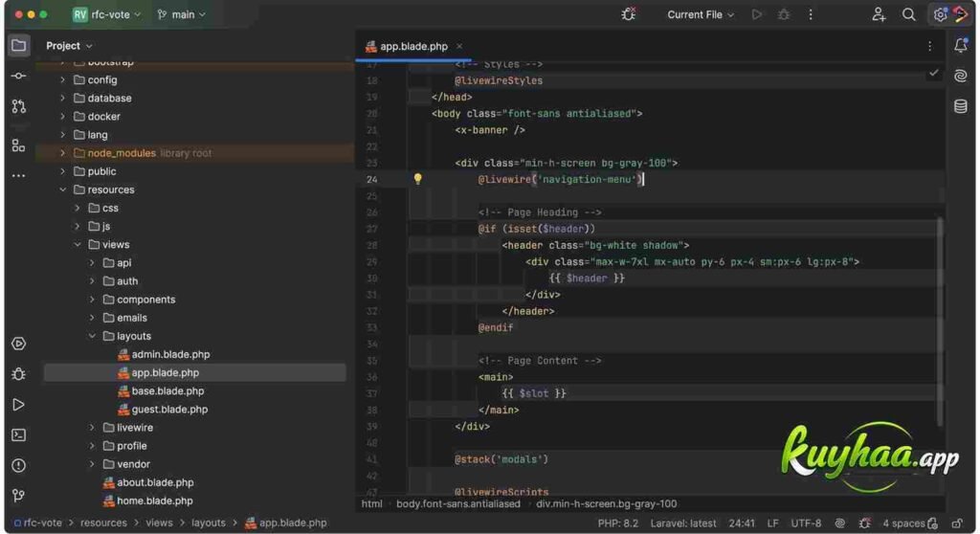Open the Structure tool window icon

pos(19,145)
